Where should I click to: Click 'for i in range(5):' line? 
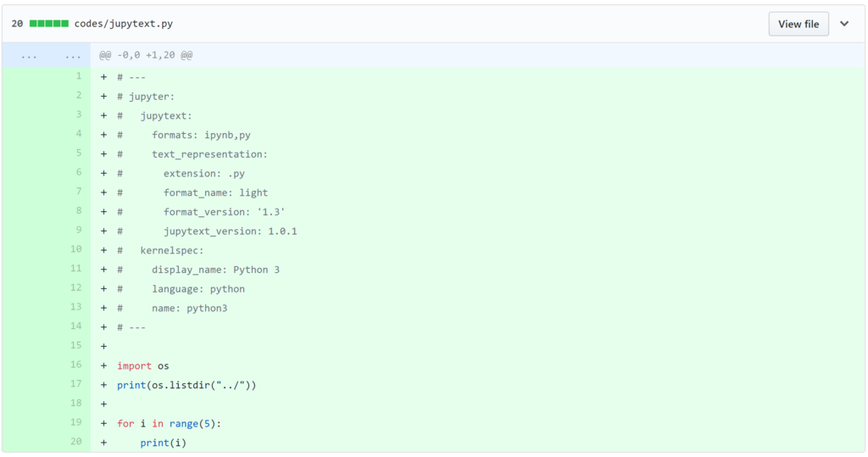pyautogui.click(x=169, y=424)
